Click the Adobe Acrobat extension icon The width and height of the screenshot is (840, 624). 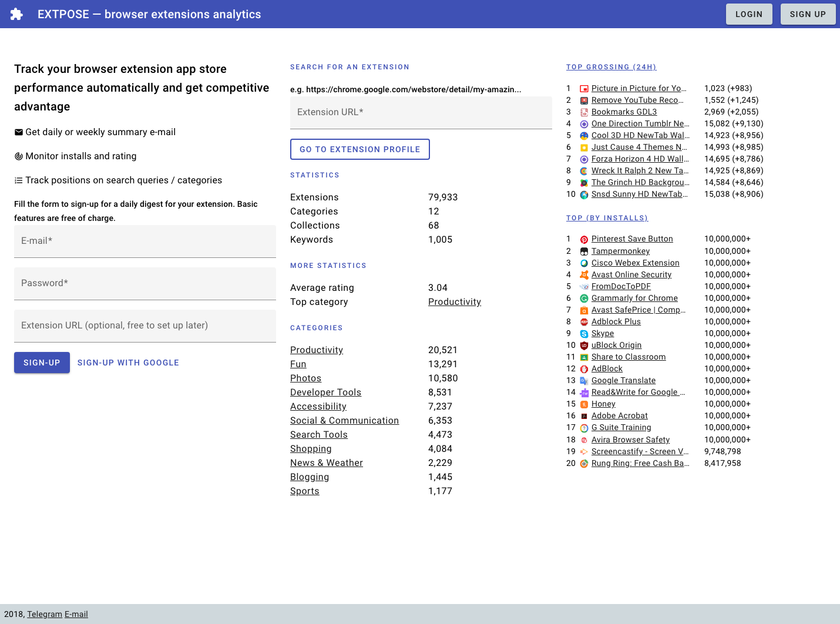584,416
